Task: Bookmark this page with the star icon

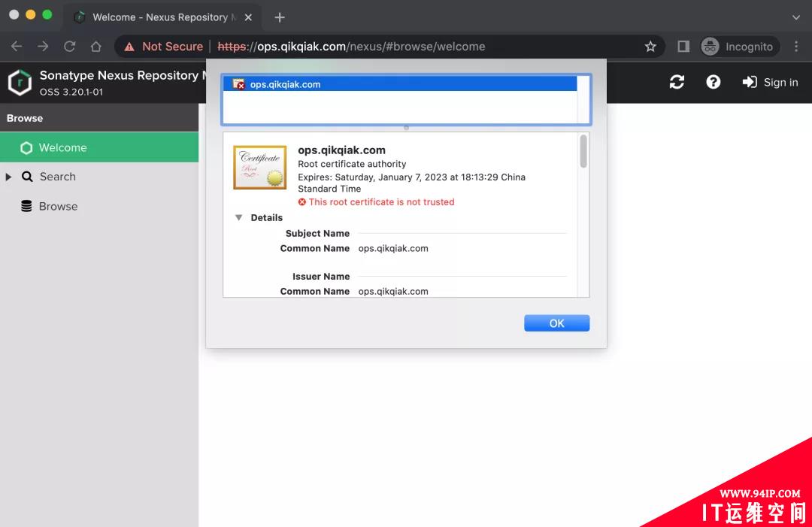Action: 650,47
